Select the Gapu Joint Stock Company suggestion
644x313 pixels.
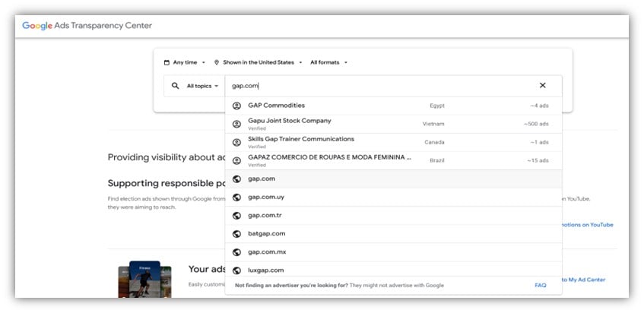click(x=393, y=124)
